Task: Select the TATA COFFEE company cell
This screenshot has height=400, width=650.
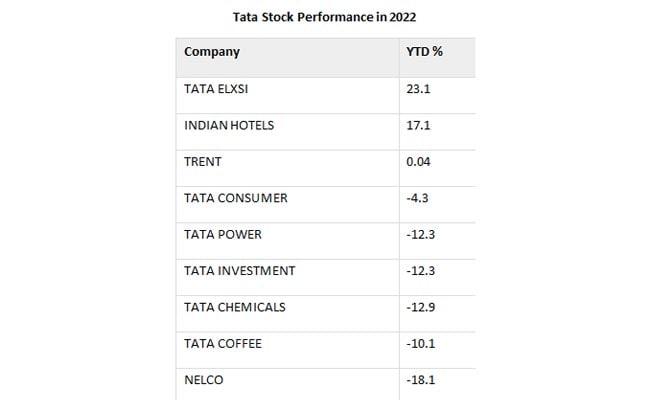Action: [222, 343]
